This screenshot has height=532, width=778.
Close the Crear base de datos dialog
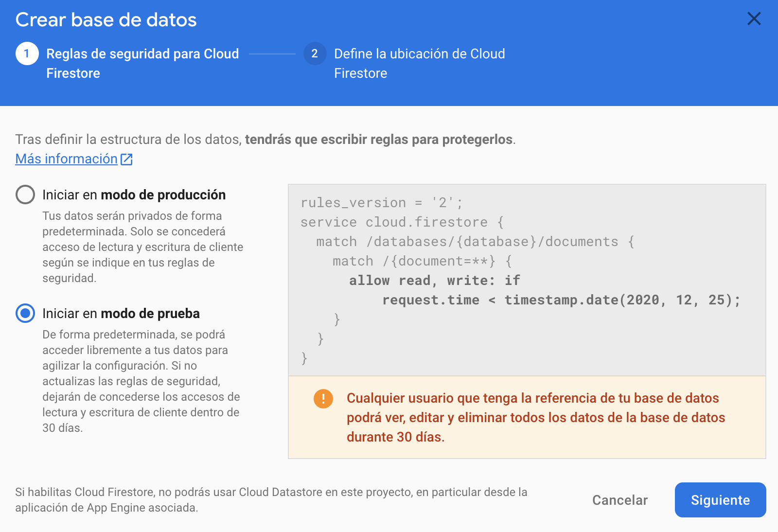(754, 19)
